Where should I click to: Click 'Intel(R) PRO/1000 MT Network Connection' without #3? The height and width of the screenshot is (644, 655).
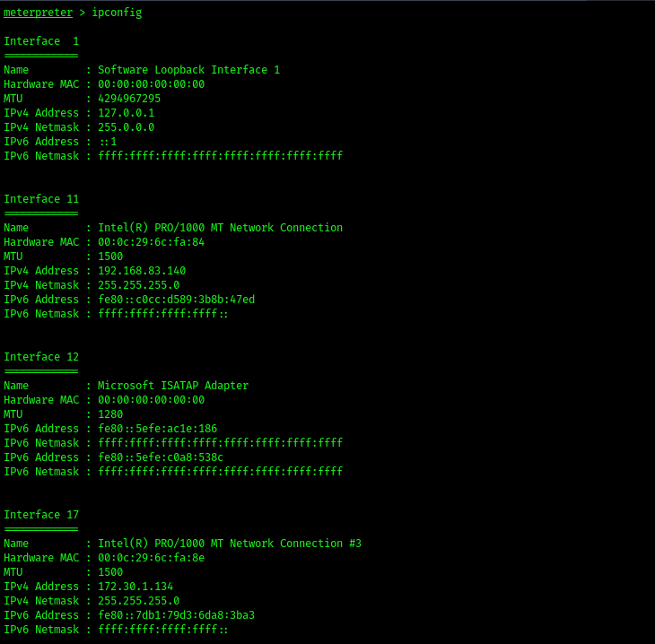point(220,228)
